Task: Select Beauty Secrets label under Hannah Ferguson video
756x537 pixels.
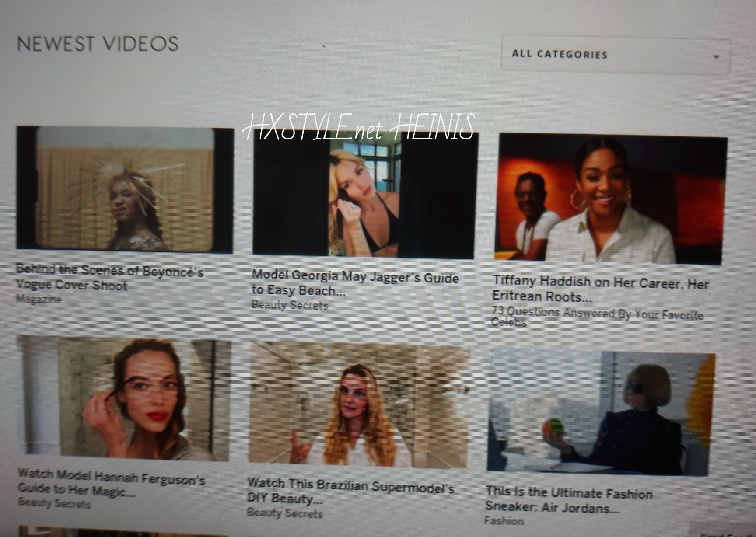Action: pos(54,503)
